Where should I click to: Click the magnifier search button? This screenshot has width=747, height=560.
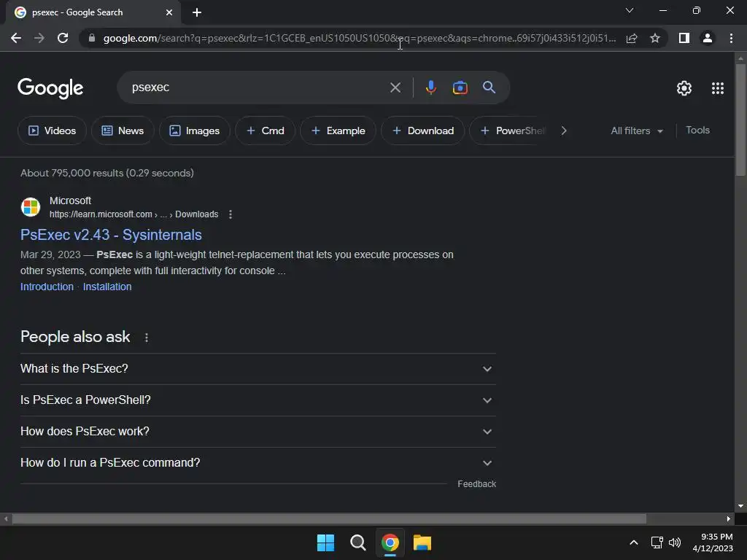[x=489, y=87]
